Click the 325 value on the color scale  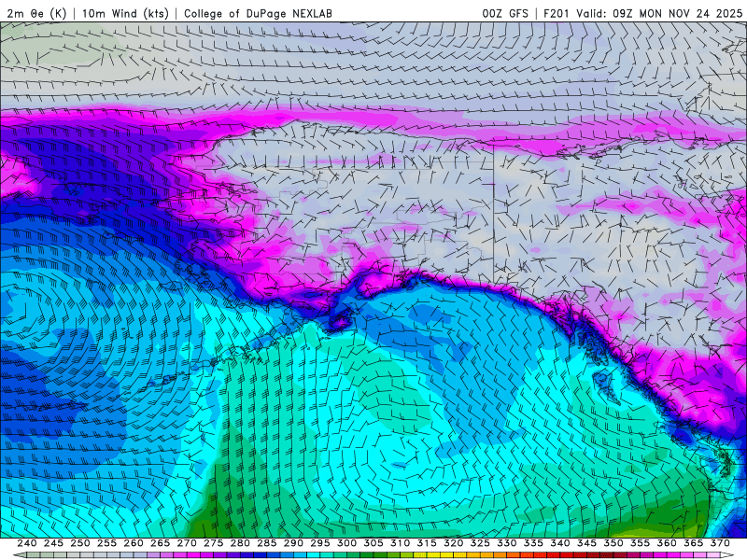coord(480,543)
